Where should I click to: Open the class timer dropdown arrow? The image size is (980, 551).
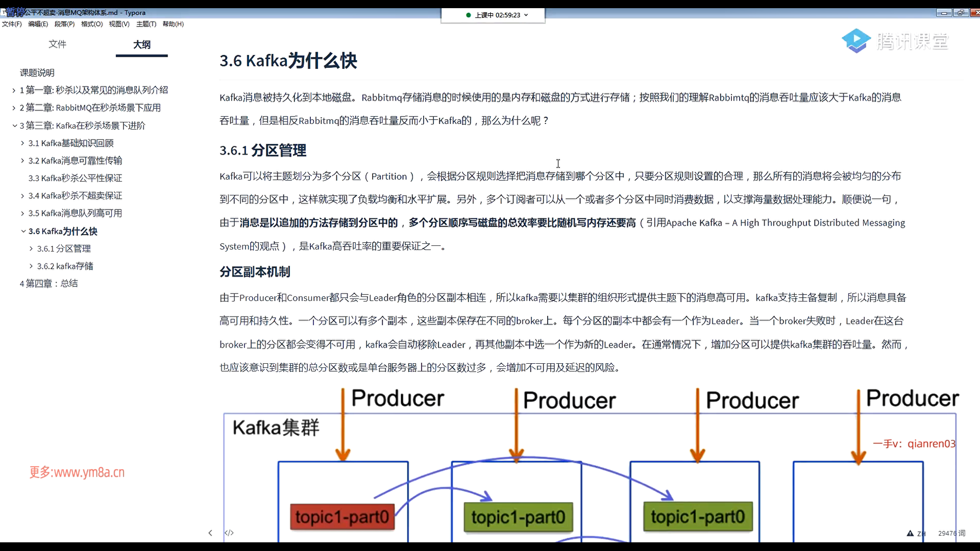(x=526, y=15)
